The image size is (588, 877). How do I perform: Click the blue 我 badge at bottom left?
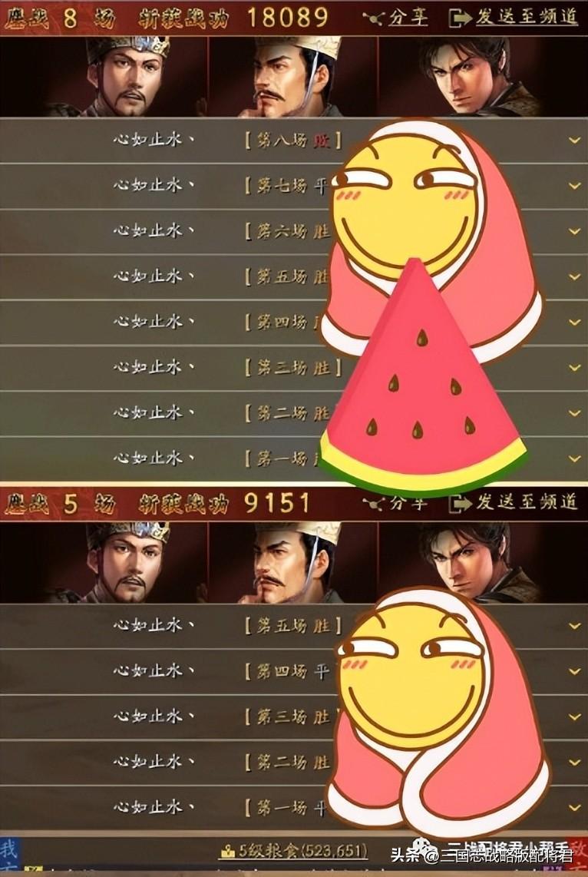[x=9, y=852]
